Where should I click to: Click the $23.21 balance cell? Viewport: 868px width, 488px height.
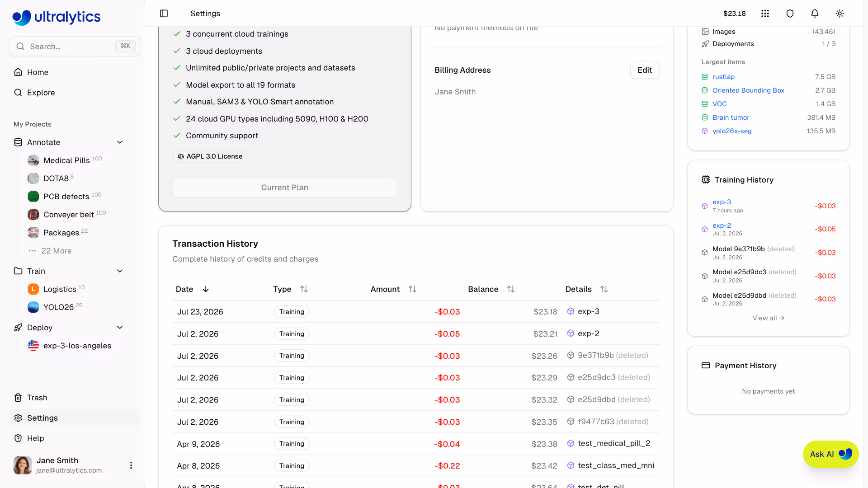[545, 334]
